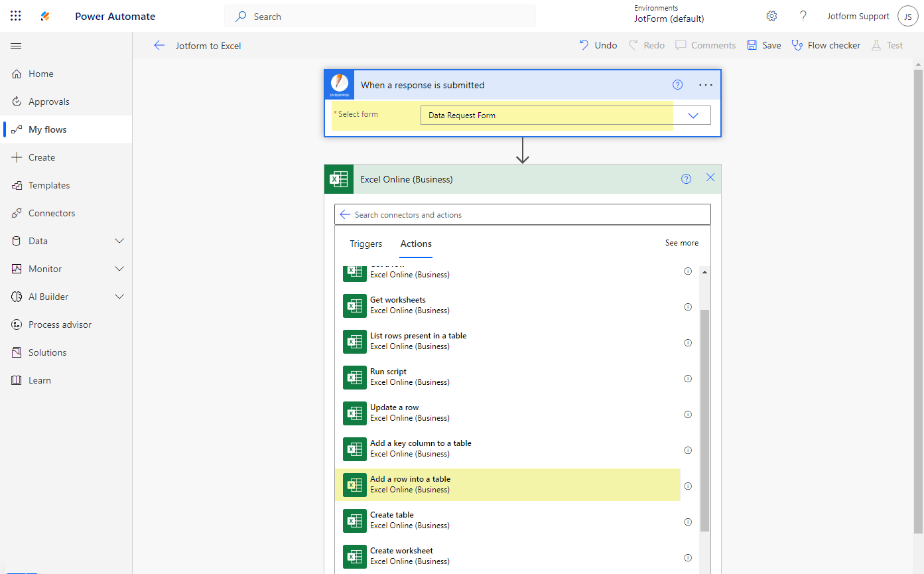Click the See more link
924x574 pixels.
[681, 243]
